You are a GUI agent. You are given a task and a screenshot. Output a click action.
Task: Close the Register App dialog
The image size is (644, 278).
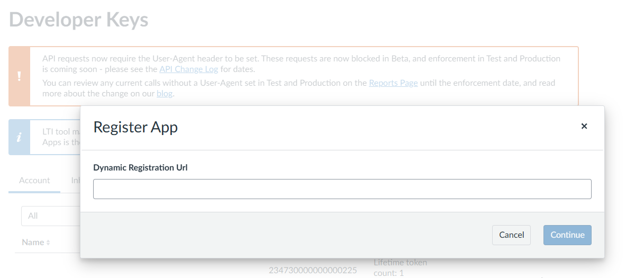(x=584, y=127)
